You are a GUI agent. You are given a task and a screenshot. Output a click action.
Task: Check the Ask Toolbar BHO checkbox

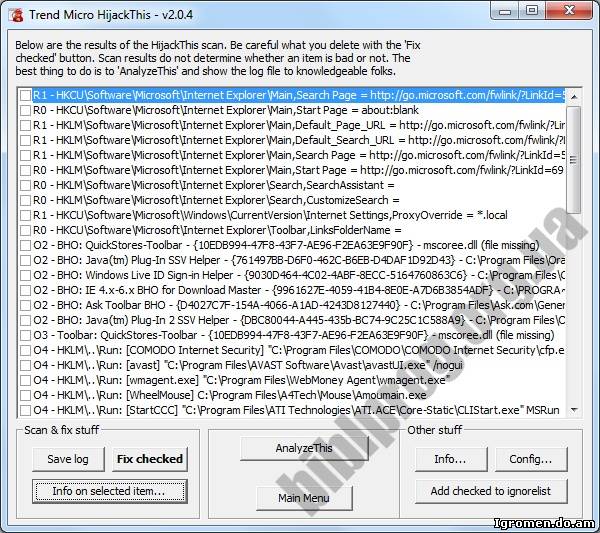(25, 305)
